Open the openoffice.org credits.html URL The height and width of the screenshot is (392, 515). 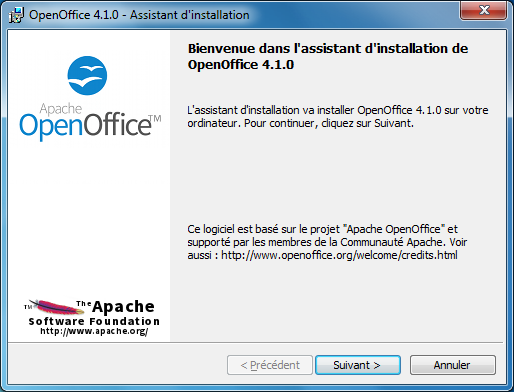pyautogui.click(x=339, y=255)
